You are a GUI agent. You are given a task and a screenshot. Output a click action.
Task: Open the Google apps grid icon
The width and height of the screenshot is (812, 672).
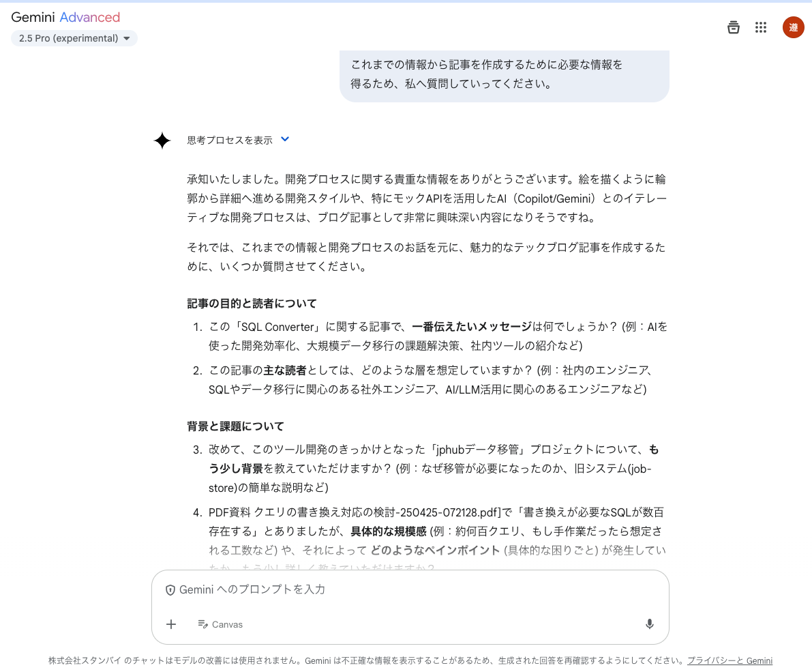tap(761, 27)
